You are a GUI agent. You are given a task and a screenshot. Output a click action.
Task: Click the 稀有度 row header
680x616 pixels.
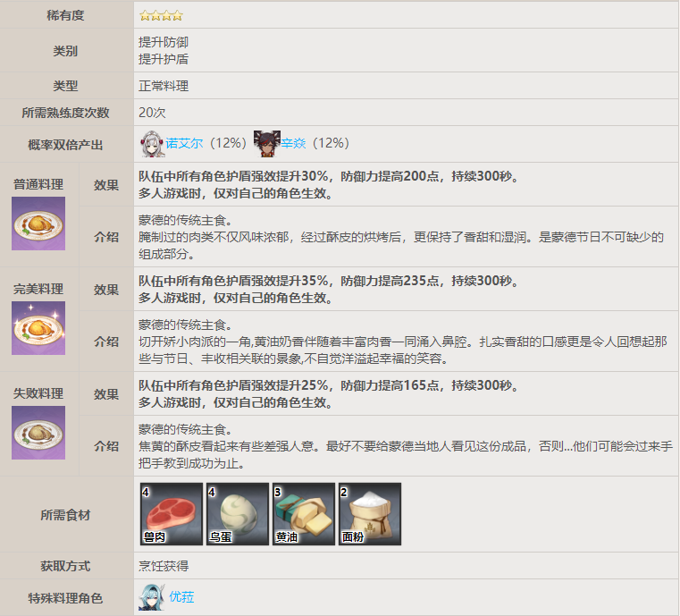(65, 15)
